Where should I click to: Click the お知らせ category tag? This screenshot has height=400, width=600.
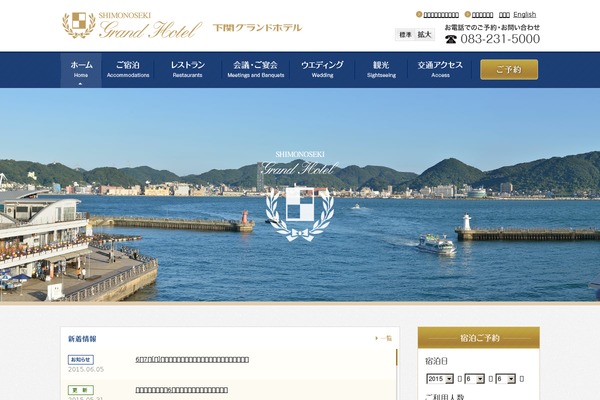click(81, 360)
